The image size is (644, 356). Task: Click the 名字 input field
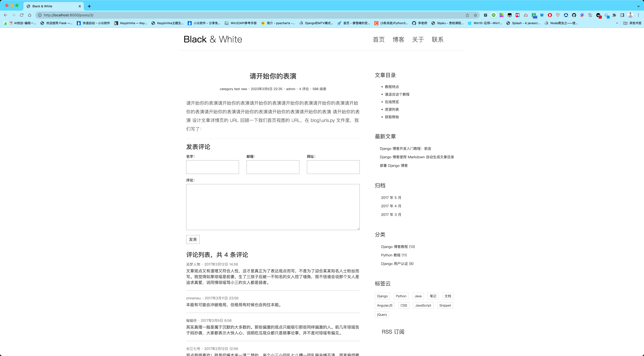(x=212, y=167)
